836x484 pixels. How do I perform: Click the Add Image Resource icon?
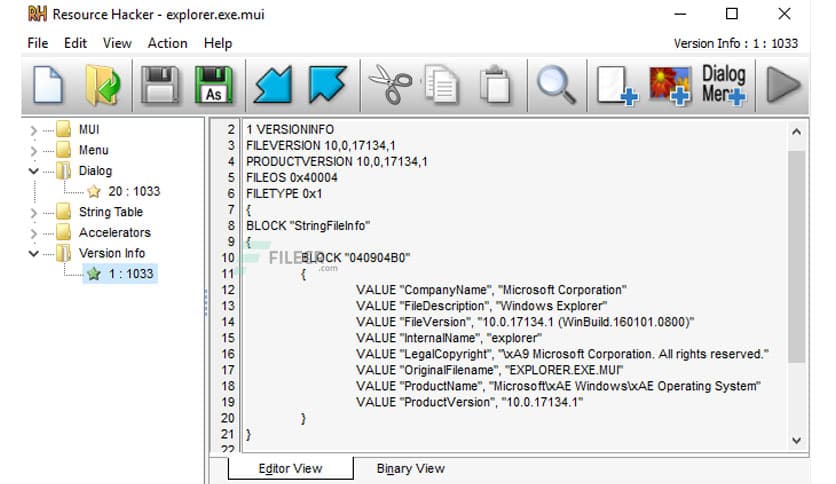[670, 85]
